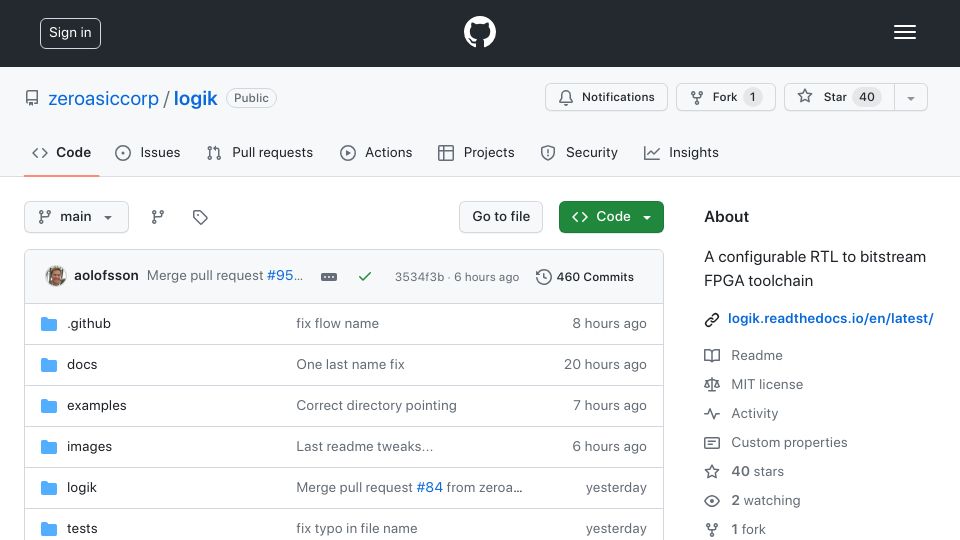960x540 pixels.
Task: Open Custom properties link
Action: point(789,442)
